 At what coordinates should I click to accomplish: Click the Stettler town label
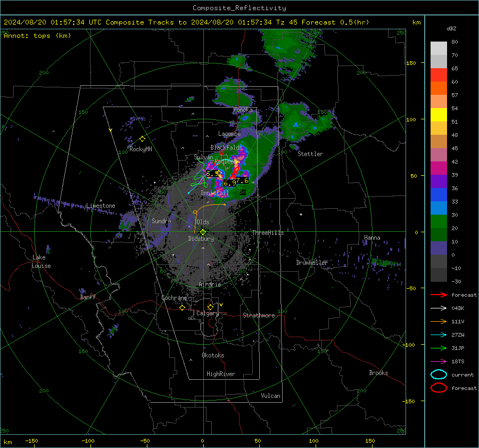pyautogui.click(x=310, y=154)
